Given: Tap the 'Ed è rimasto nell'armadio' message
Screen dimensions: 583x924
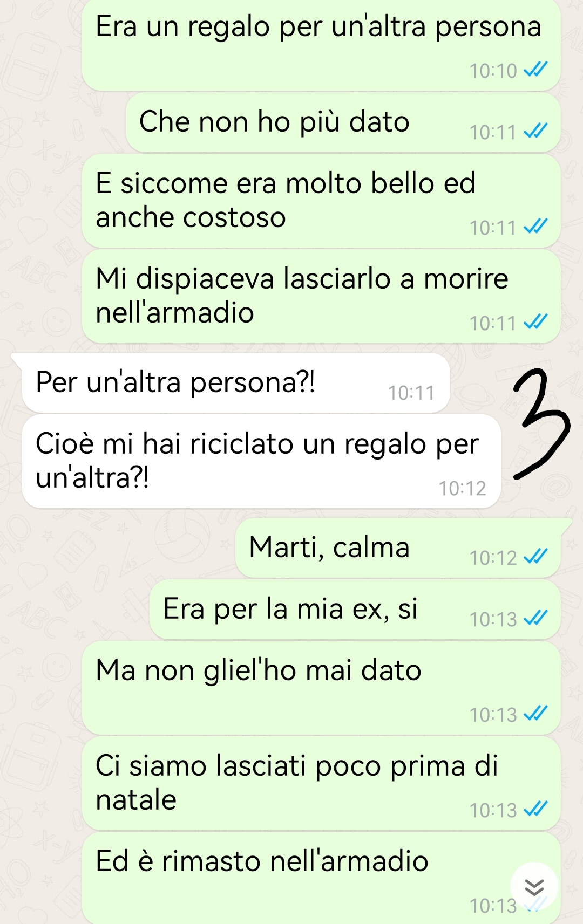Looking at the screenshot, I should pos(321,878).
